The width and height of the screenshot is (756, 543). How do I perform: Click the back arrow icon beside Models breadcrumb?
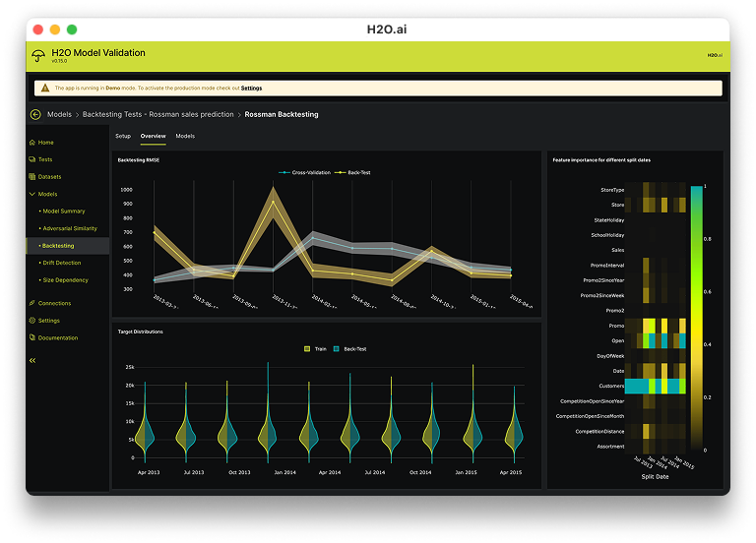[x=35, y=114]
